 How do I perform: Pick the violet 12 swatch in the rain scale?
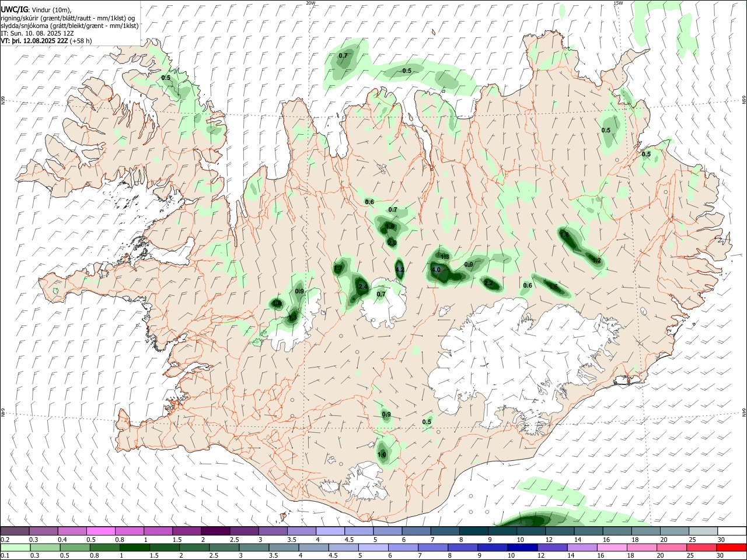coord(551,547)
